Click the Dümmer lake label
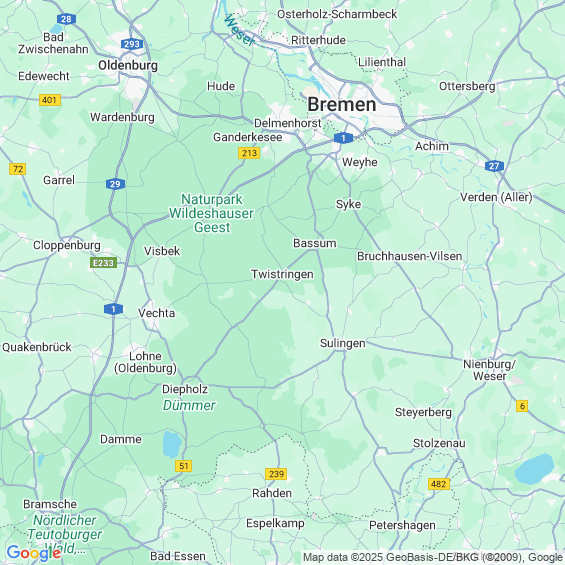Viewport: 565px width, 565px height. 189,405
